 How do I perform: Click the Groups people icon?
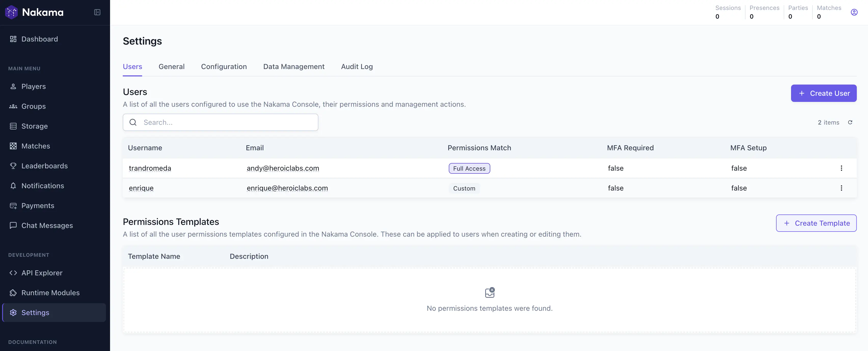click(x=13, y=106)
